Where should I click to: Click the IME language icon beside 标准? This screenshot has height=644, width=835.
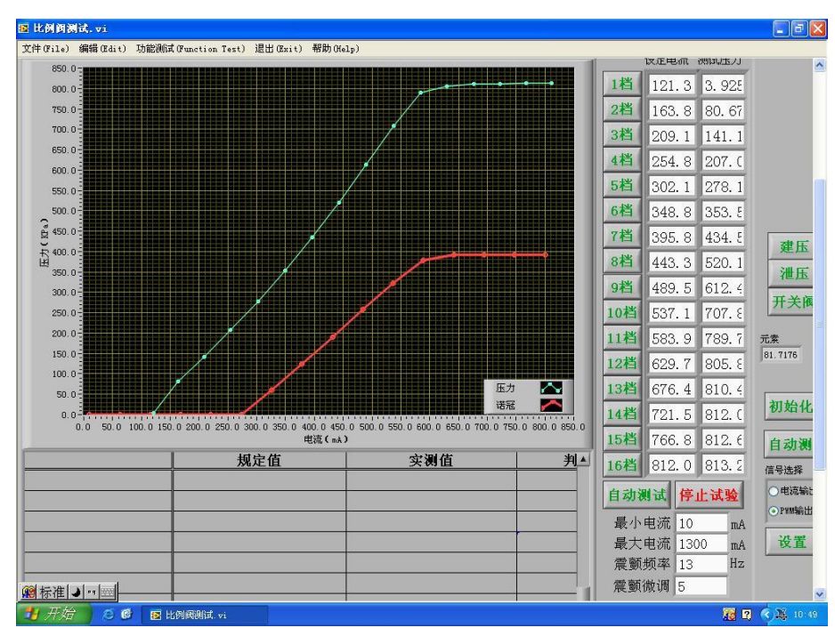(x=28, y=592)
